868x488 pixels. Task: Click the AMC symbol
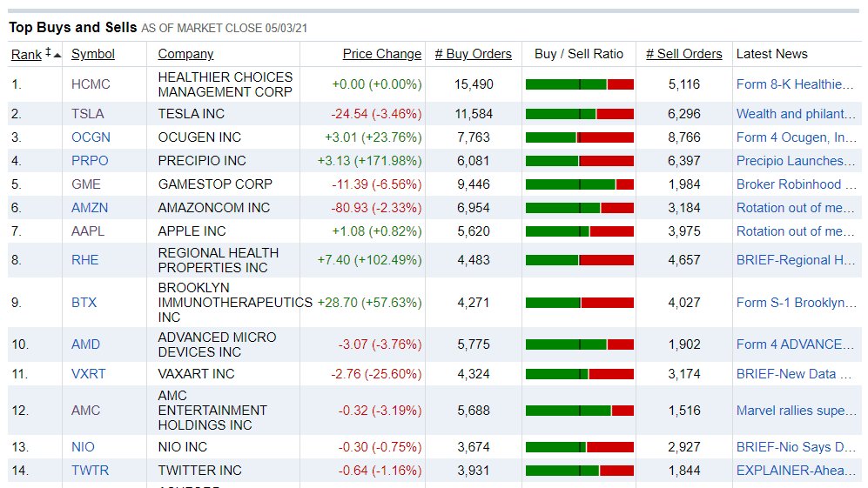click(86, 411)
